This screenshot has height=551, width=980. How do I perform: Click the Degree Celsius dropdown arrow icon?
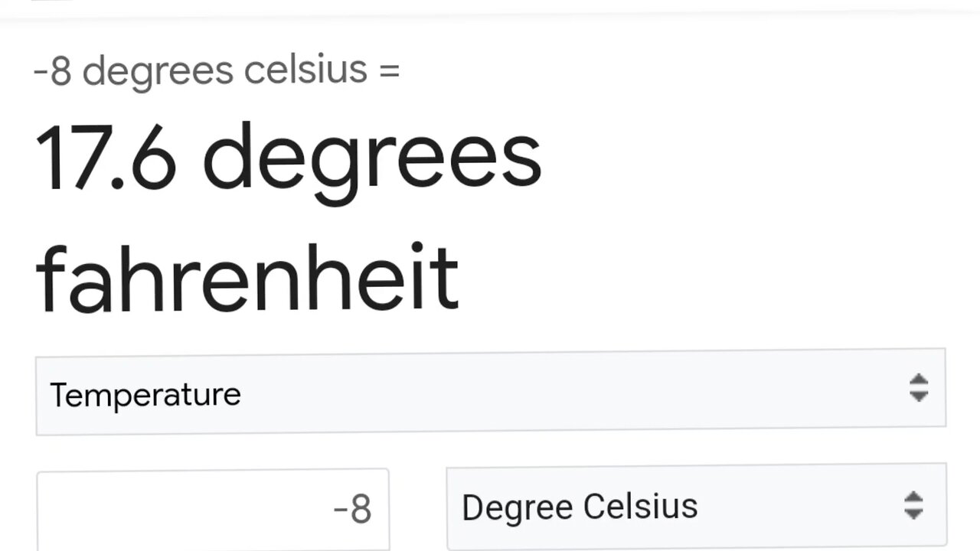click(x=913, y=506)
